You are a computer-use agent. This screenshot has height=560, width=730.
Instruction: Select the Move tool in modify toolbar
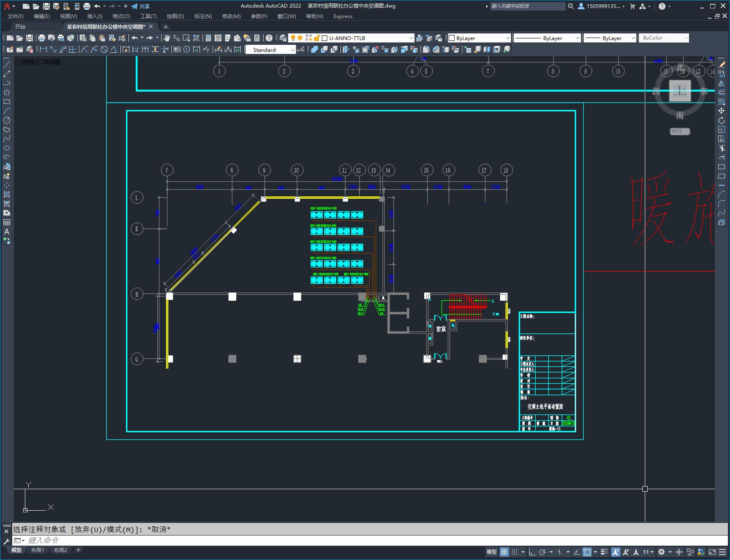pos(722,111)
